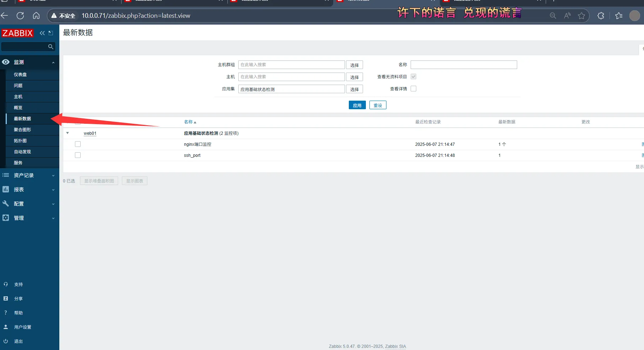This screenshot has width=644, height=350.
Task: Collapse the sidebar with double-chevron icon
Action: click(x=42, y=33)
